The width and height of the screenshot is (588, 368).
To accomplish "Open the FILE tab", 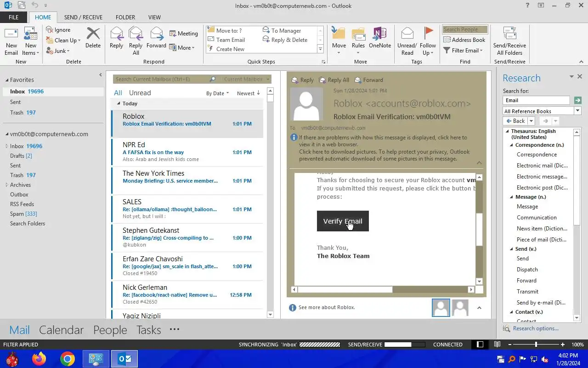I will (14, 17).
